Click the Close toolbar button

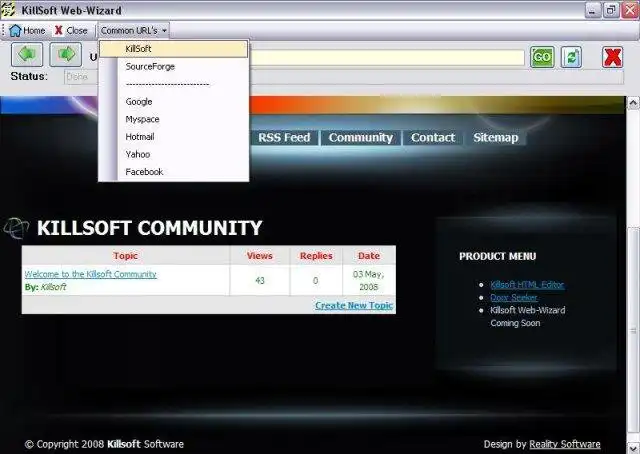coord(71,31)
